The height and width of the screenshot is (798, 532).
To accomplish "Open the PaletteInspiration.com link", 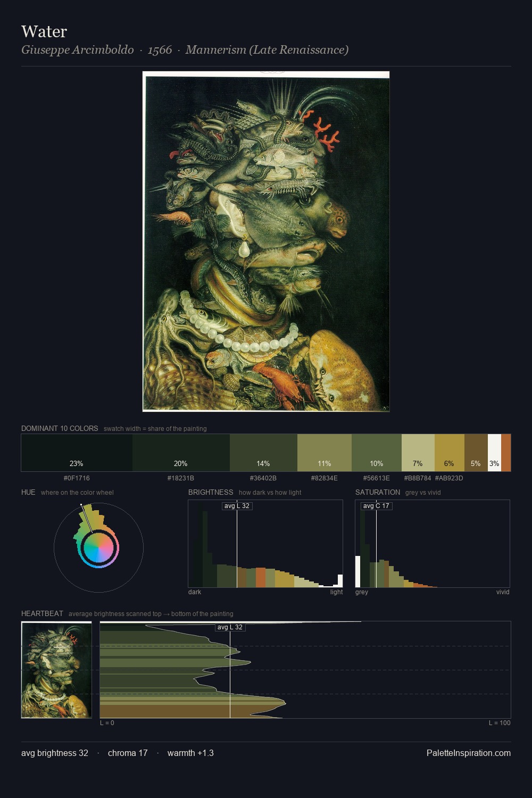I will coord(469,753).
